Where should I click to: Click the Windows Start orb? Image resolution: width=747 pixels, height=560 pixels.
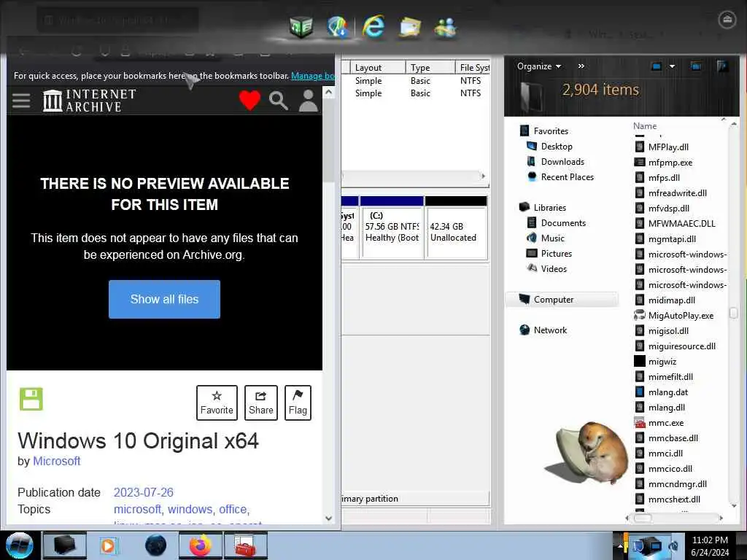pos(20,545)
